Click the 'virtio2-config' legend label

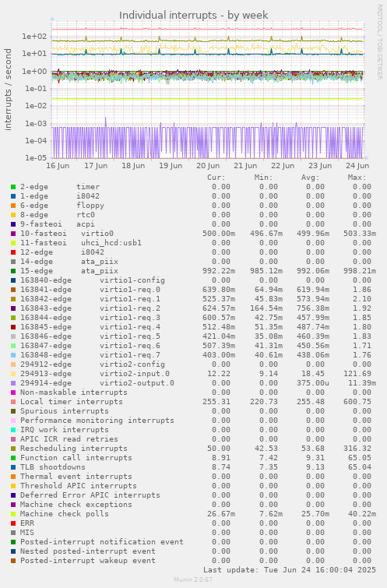pos(132,364)
